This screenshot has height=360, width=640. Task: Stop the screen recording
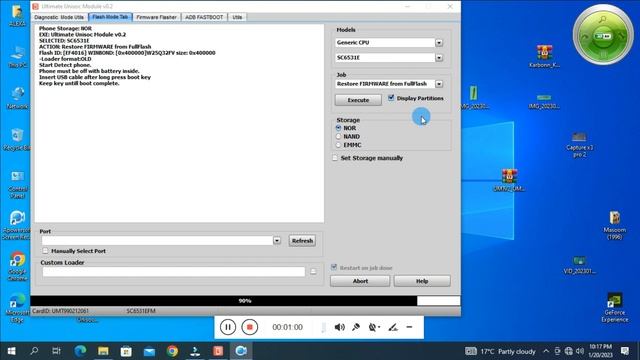[x=249, y=327]
